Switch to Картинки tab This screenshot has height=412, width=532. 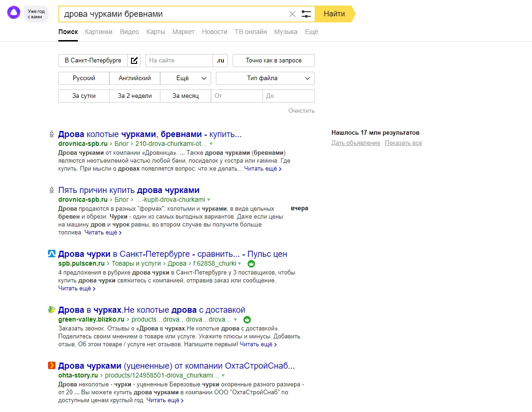(x=98, y=32)
